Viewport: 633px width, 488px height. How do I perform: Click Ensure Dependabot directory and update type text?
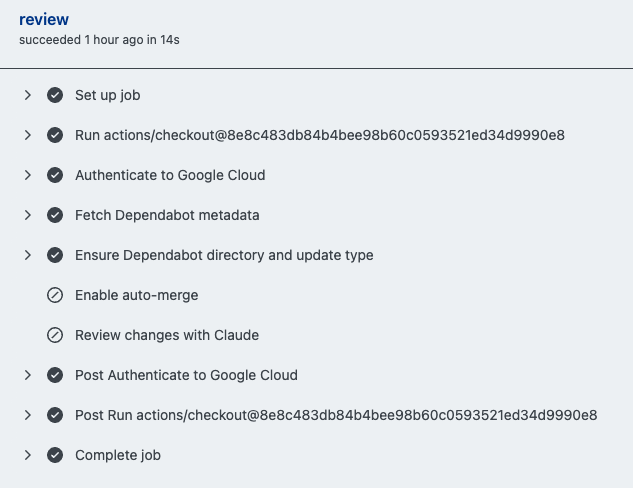tap(224, 255)
